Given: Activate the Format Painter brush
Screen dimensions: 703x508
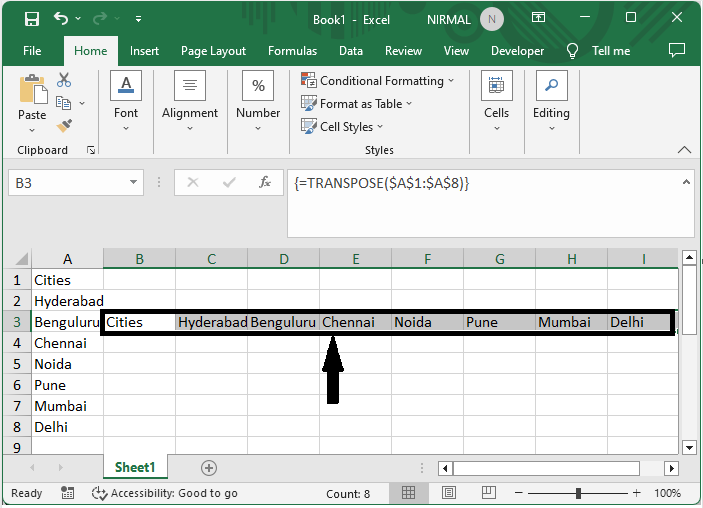Looking at the screenshot, I should point(64,126).
